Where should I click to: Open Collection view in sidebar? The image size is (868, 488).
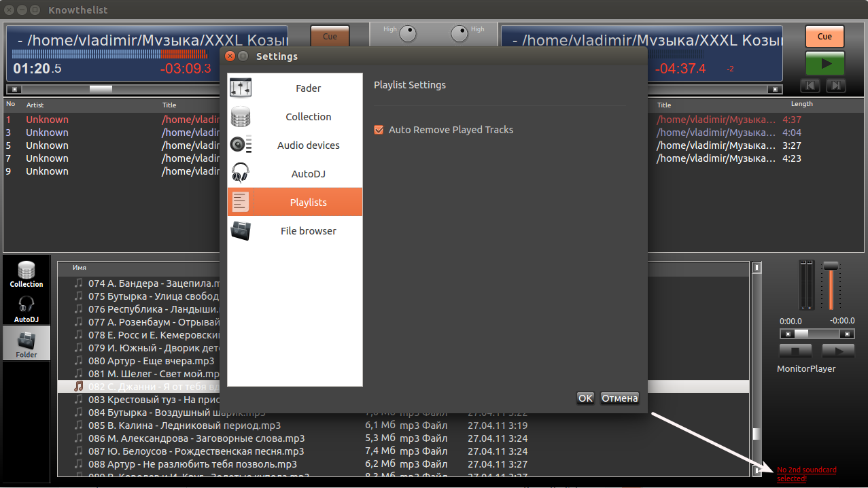[27, 274]
